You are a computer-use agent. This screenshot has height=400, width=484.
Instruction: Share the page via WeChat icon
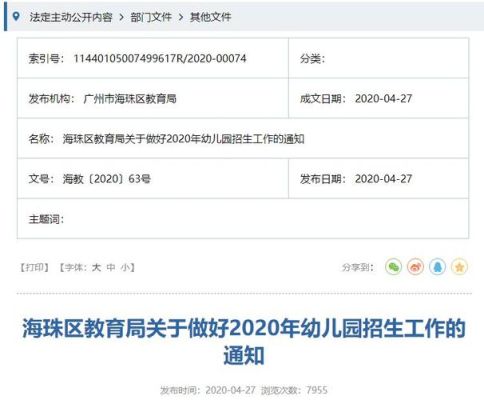tap(393, 267)
